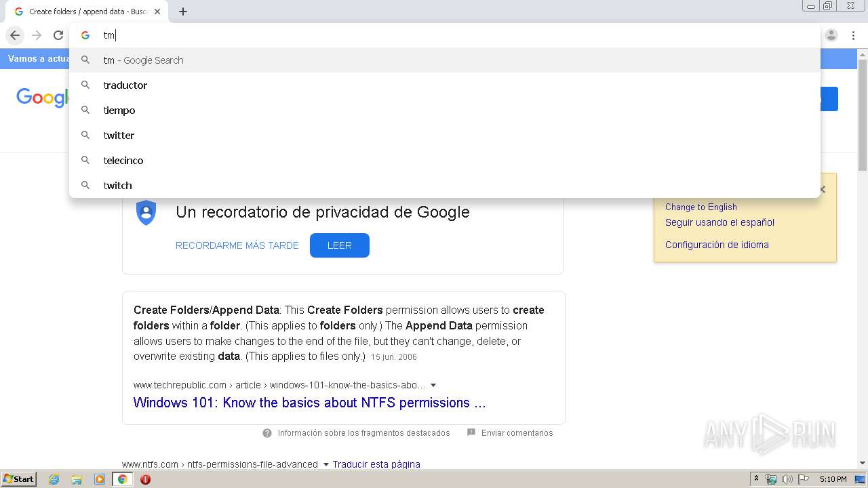Click the blue LEER button

pyautogui.click(x=340, y=245)
